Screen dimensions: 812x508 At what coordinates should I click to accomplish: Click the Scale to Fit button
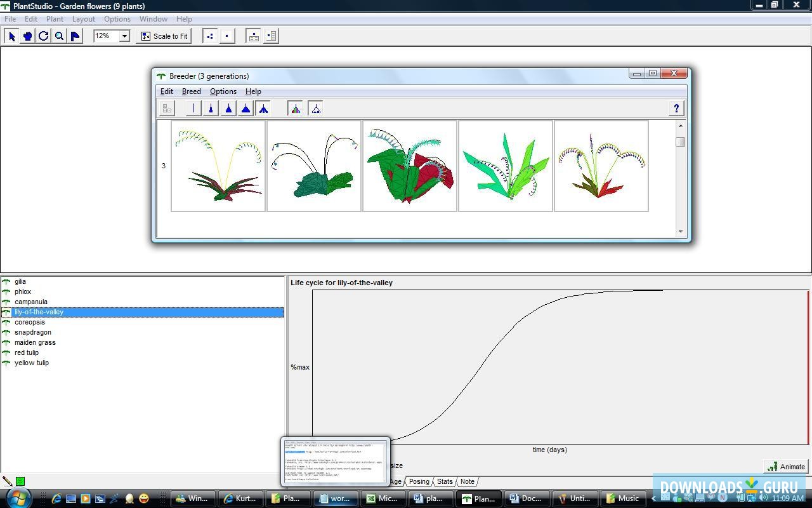(164, 36)
